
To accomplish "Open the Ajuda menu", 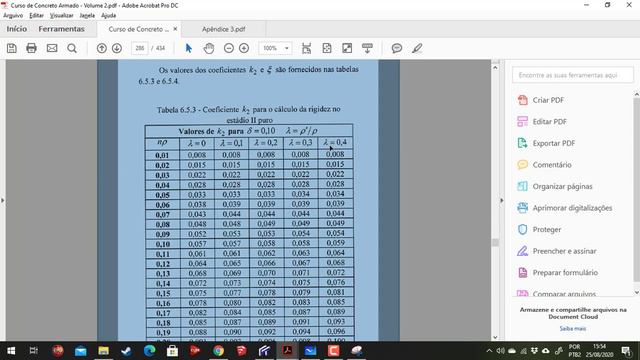I will click(108, 16).
